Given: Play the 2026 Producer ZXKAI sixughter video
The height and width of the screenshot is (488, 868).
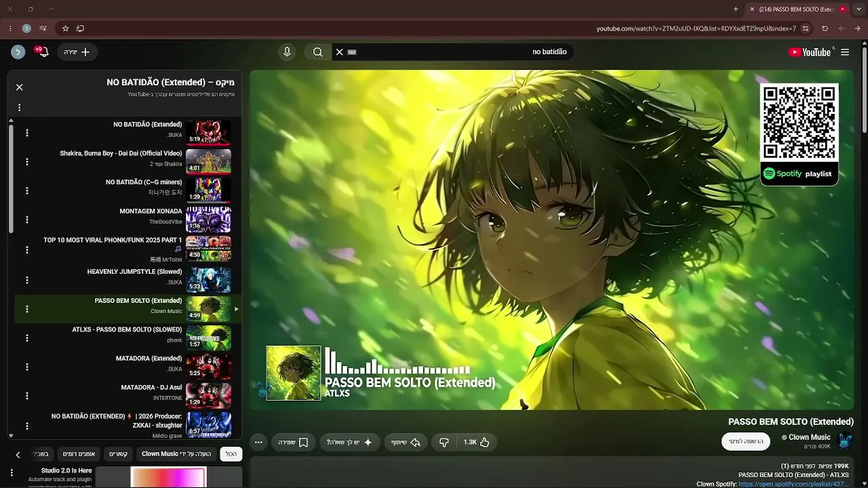Looking at the screenshot, I should tap(117, 421).
